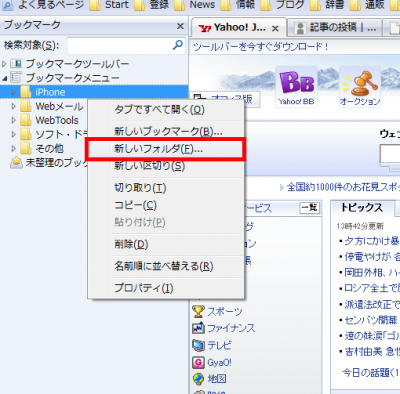
Task: Click the ブックマークメニュー icon
Action: pos(16,78)
